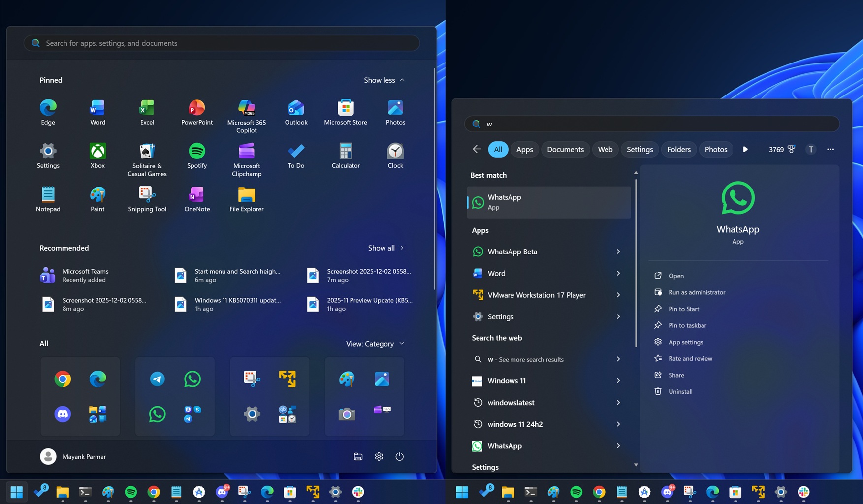863x504 pixels.
Task: Select the Apps filter tab
Action: (x=524, y=149)
